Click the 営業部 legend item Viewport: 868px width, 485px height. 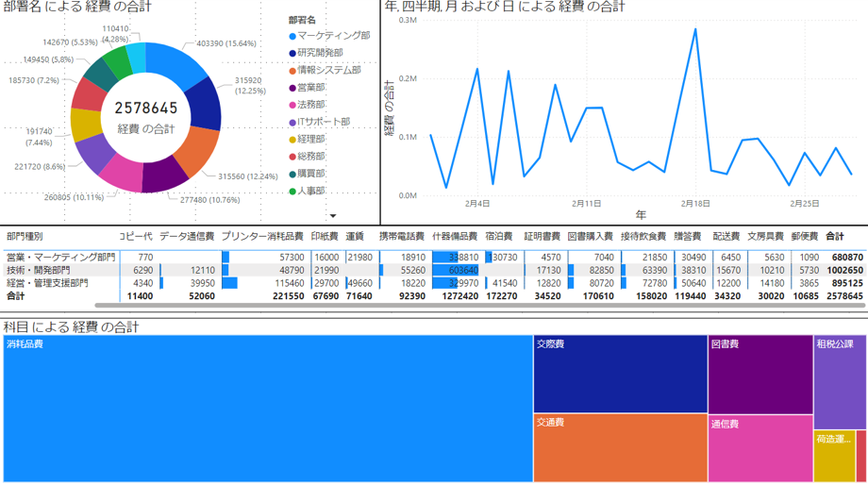coord(308,88)
